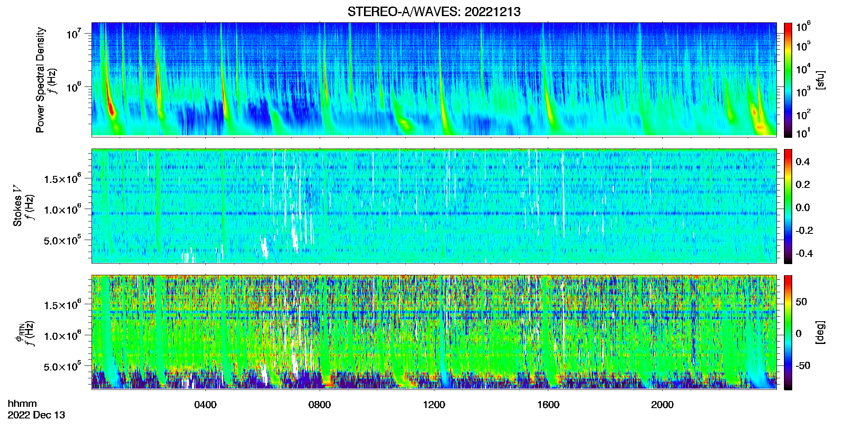Click the 10^5 value on the sfu color bar

click(803, 46)
